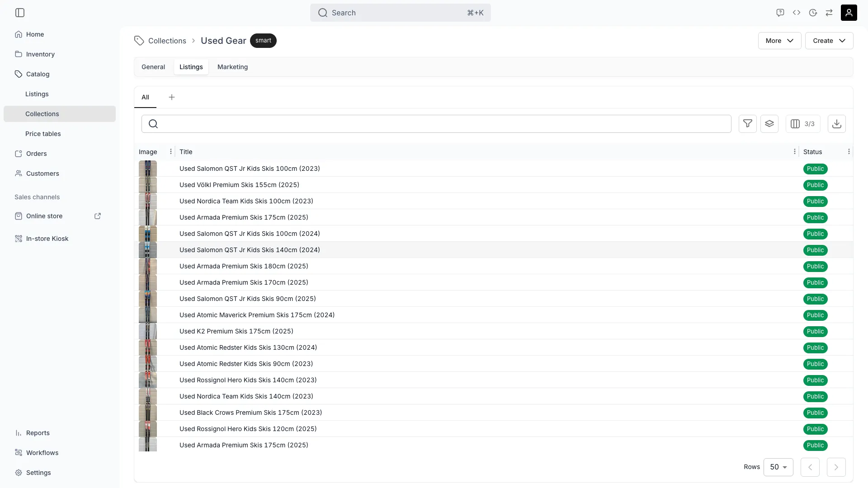The image size is (868, 488).
Task: Open Used Nordica Team Kids Skis 140cm (2023)
Action: pos(246,396)
